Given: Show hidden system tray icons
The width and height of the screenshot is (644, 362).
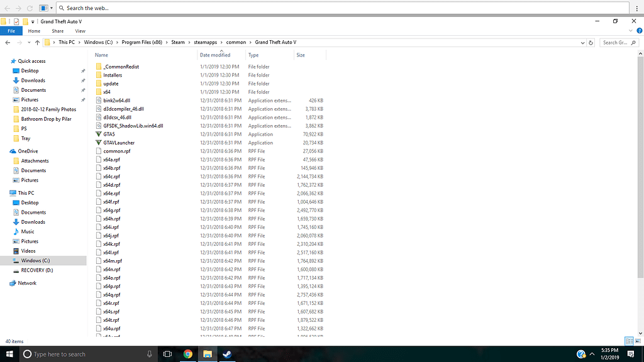Looking at the screenshot, I should pos(592,354).
